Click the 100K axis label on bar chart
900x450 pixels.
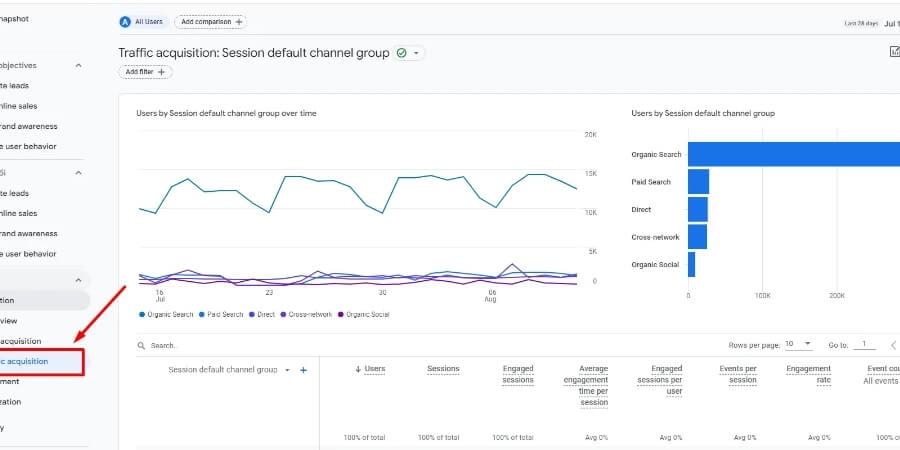click(762, 296)
